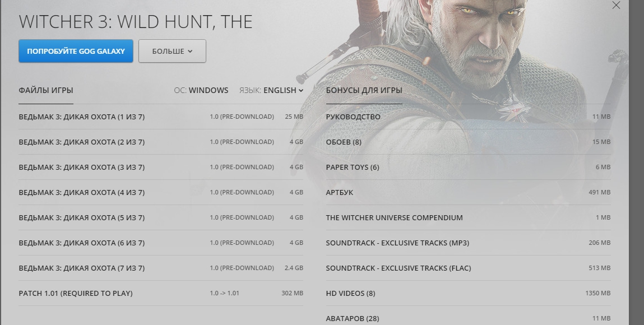
Task: Download the HD Videos (8) bonus
Action: tap(350, 294)
